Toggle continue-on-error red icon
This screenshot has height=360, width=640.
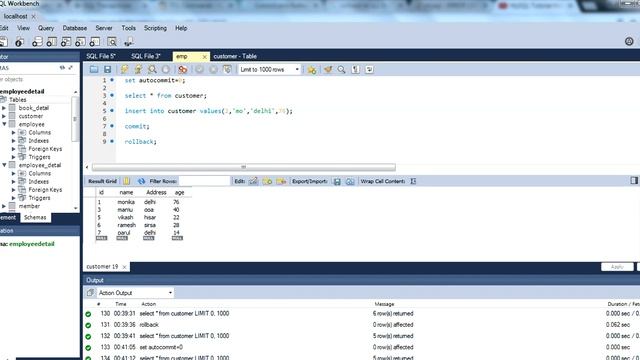pos(182,69)
